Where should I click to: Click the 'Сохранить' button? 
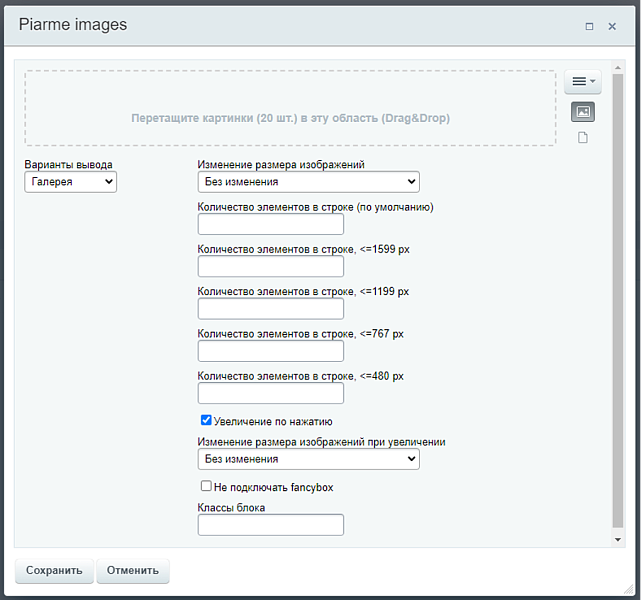(54, 571)
